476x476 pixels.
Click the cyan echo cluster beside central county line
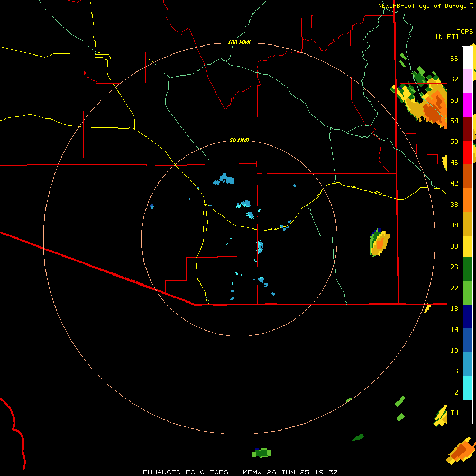260,246
